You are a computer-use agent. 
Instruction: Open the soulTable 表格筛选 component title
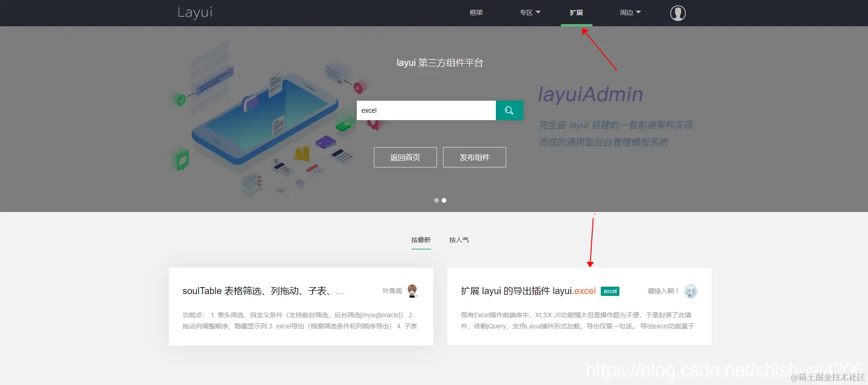(x=264, y=291)
